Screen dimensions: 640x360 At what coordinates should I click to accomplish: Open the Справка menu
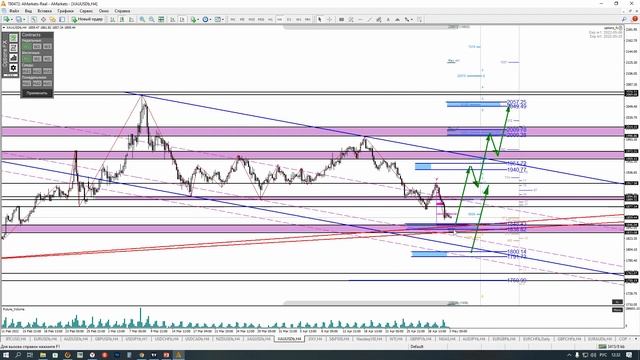pos(122,11)
